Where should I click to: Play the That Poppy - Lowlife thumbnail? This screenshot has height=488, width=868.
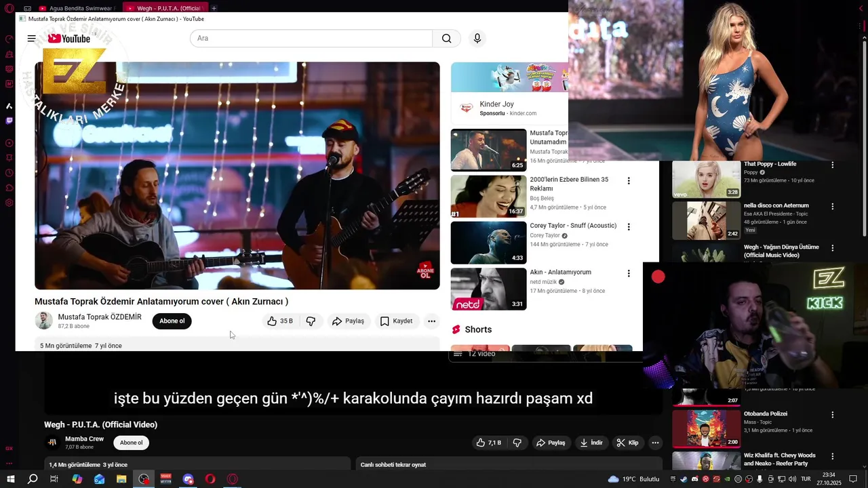pyautogui.click(x=706, y=179)
